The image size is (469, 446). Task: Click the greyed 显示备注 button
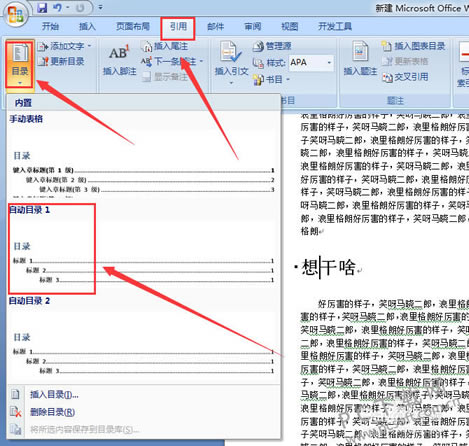pos(165,77)
